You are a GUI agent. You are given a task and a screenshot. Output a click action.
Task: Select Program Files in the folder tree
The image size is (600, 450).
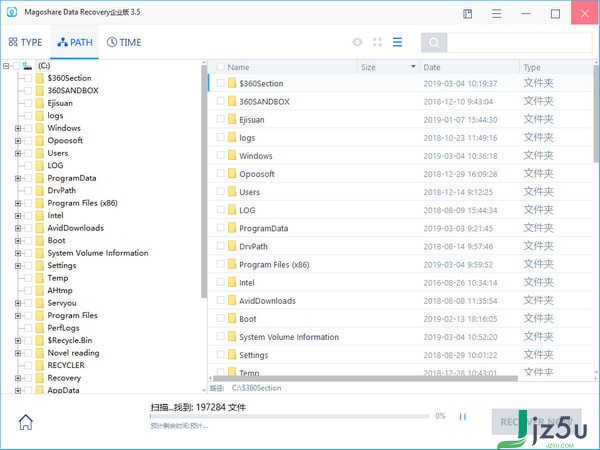click(x=72, y=315)
